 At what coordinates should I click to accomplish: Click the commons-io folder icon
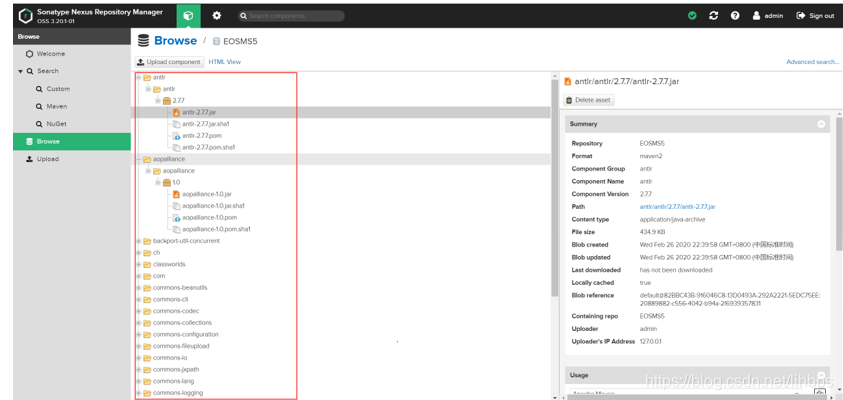coord(147,358)
